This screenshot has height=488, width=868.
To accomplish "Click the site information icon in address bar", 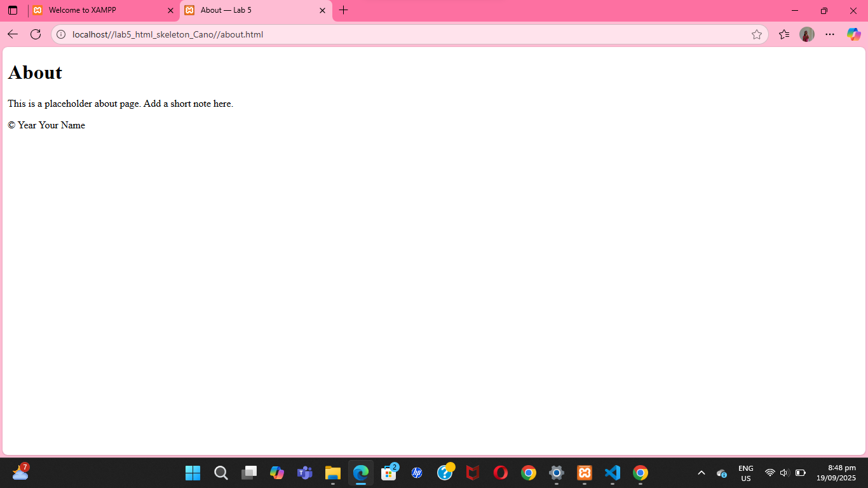I will 61,34.
